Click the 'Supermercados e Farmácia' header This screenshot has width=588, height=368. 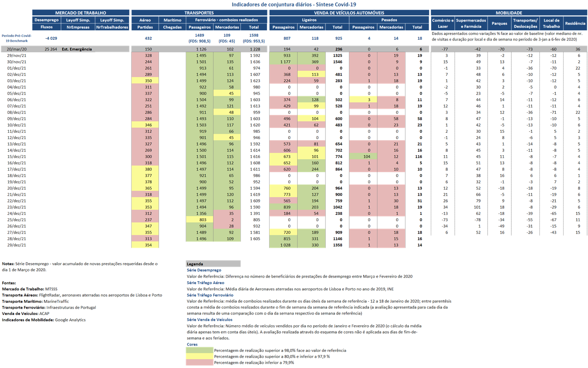(471, 23)
